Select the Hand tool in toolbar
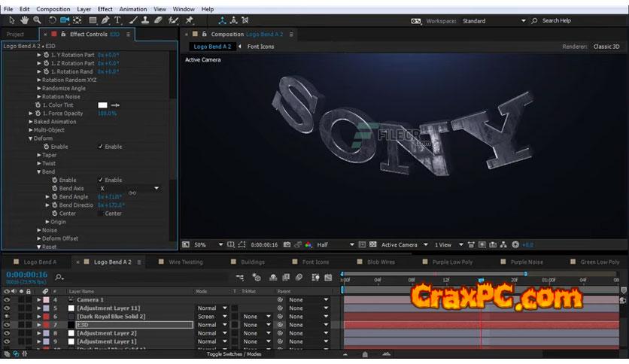The image size is (629, 364). point(25,20)
